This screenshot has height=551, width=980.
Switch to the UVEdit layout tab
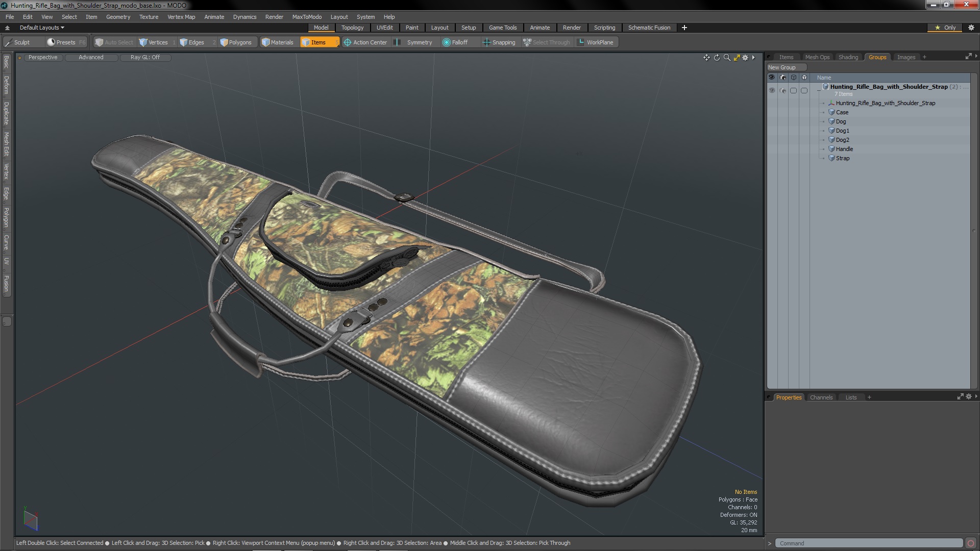(x=384, y=28)
